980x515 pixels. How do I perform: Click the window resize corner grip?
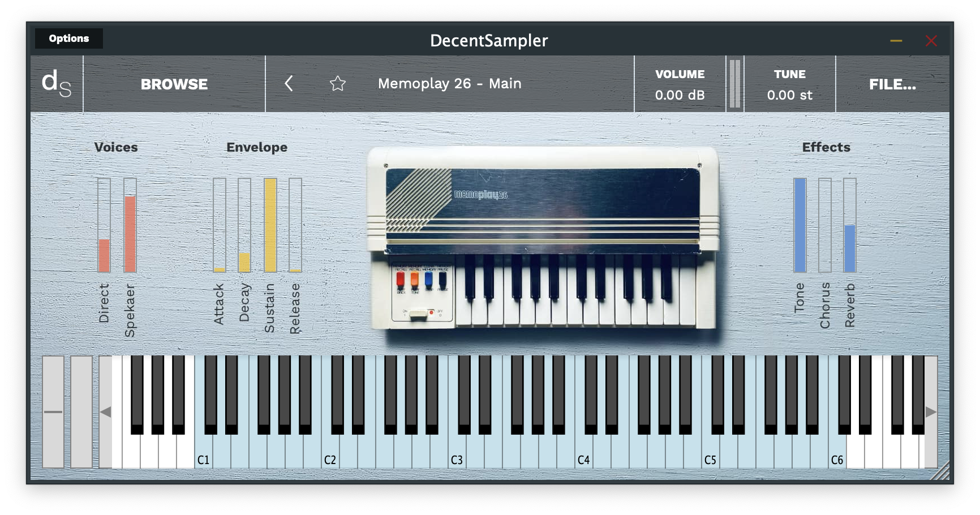pyautogui.click(x=941, y=471)
